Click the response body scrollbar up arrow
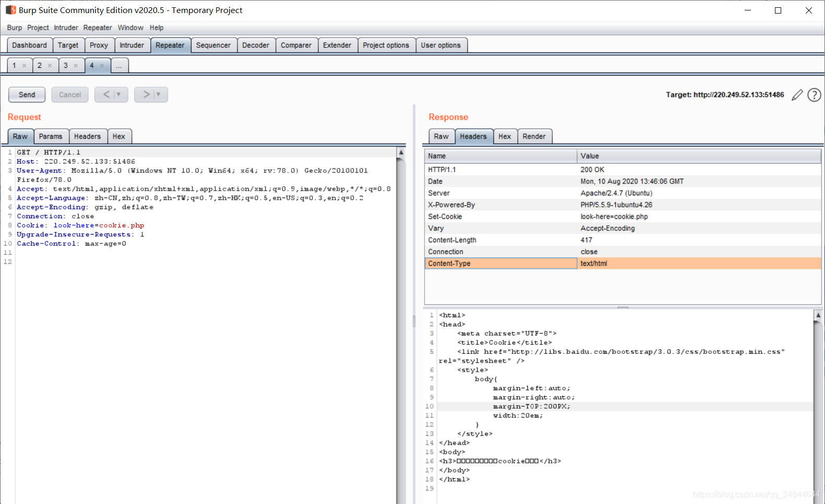Image resolution: width=825 pixels, height=504 pixels. pos(818,315)
